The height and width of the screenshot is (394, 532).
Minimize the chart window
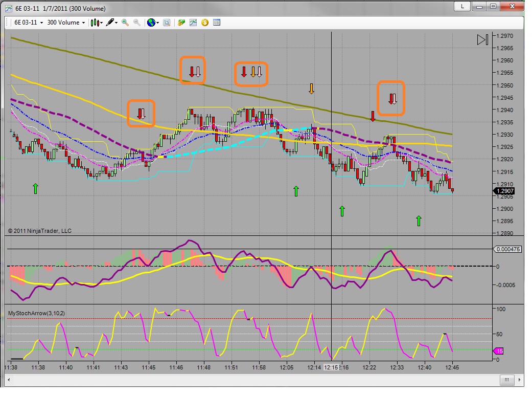click(x=479, y=6)
